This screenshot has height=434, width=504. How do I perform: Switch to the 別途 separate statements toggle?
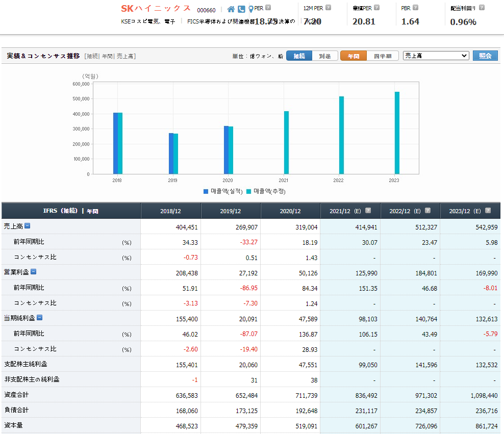pos(324,56)
